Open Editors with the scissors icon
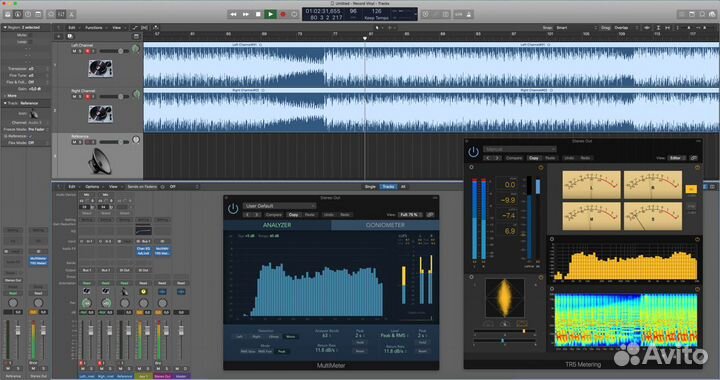720x380 pixels. 71,14
